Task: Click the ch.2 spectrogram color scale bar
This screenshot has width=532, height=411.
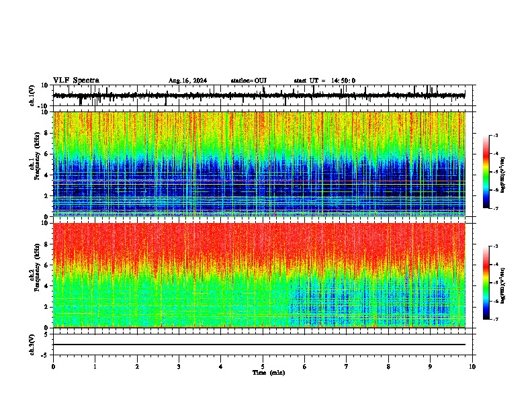Action: (x=486, y=283)
